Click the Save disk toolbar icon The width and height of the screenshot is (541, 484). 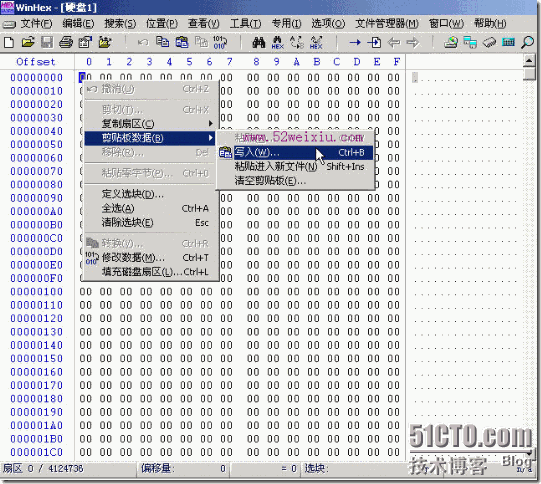click(x=47, y=42)
